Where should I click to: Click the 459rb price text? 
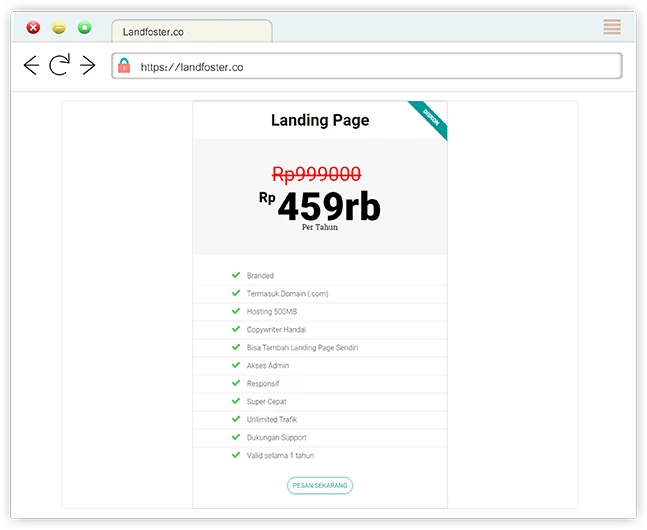point(328,207)
